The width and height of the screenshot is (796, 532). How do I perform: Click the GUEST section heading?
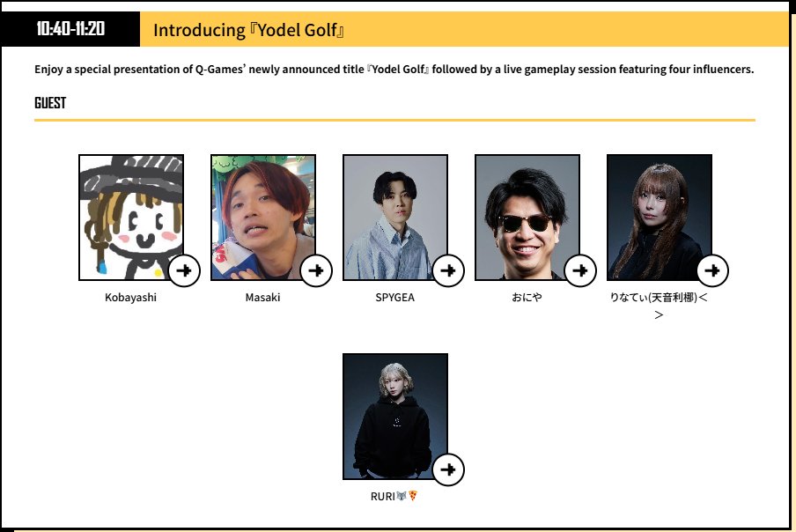pos(50,103)
